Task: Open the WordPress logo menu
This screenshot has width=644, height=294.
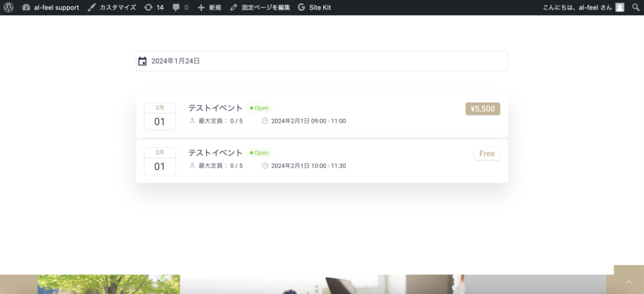Action: [x=8, y=8]
